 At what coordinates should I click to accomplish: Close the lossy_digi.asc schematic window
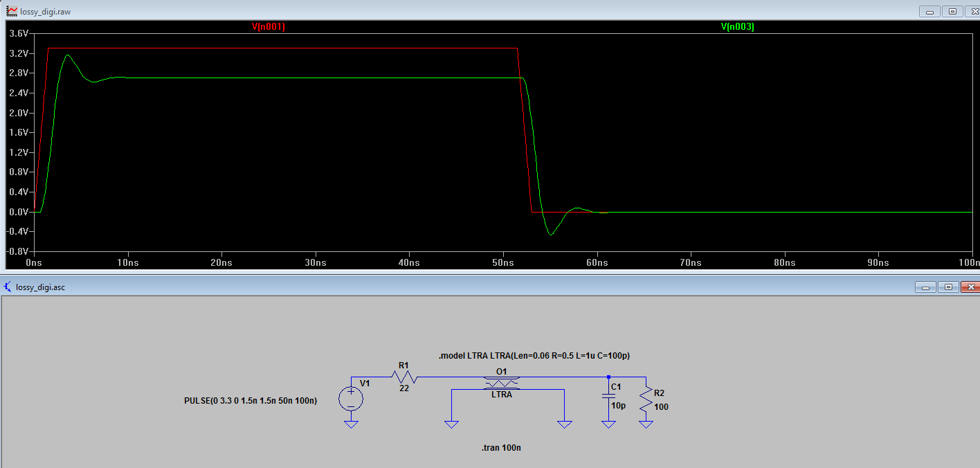click(972, 287)
